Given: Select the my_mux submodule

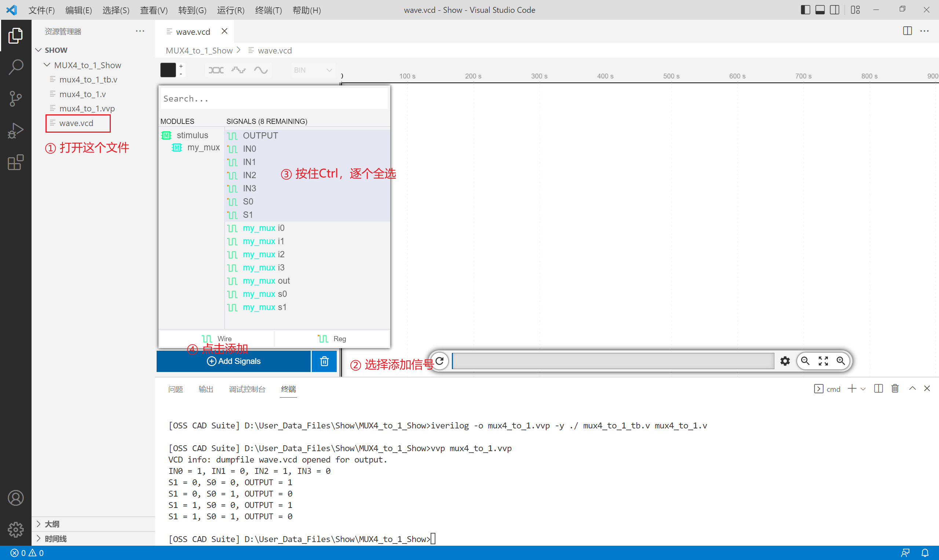Looking at the screenshot, I should 196,148.
